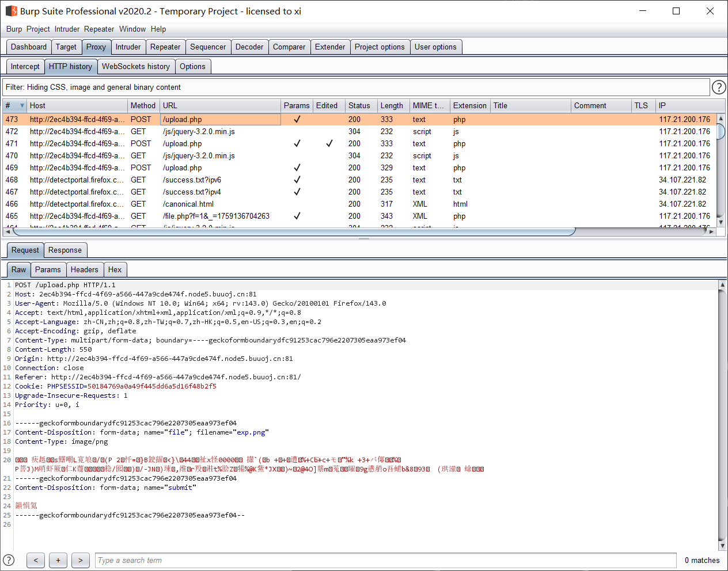
Task: Click the 0 matches label
Action: point(702,561)
